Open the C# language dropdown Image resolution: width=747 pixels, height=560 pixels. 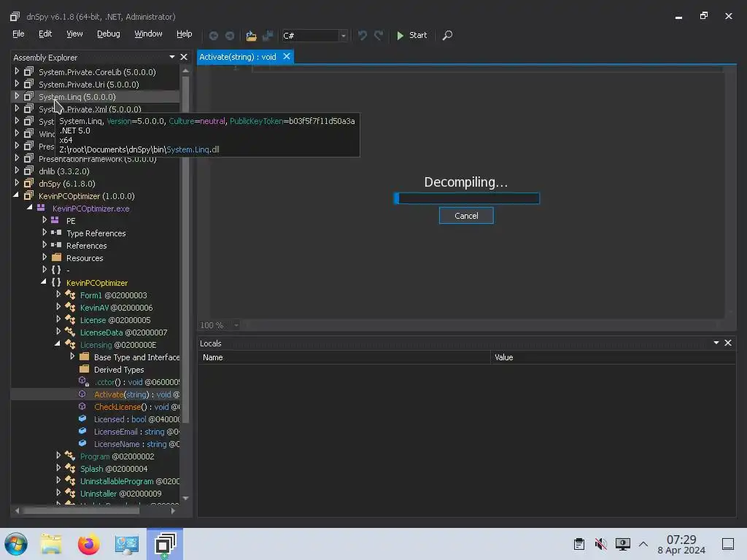point(343,36)
